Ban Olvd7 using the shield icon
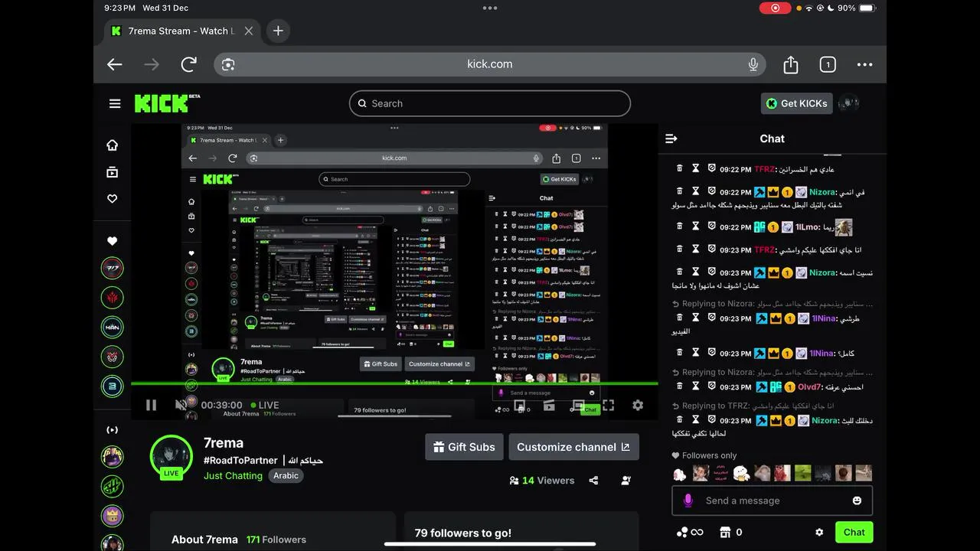Viewport: 980px width, 551px height. [x=711, y=386]
